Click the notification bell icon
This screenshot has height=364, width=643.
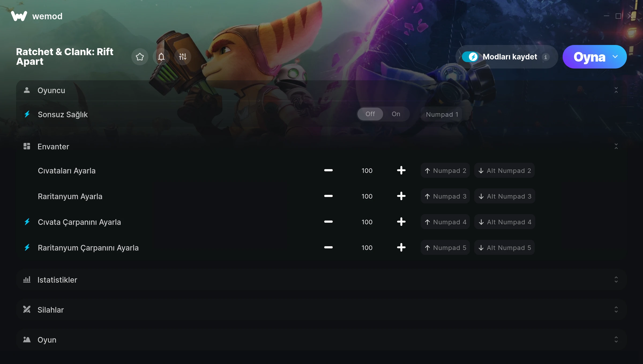coord(161,57)
